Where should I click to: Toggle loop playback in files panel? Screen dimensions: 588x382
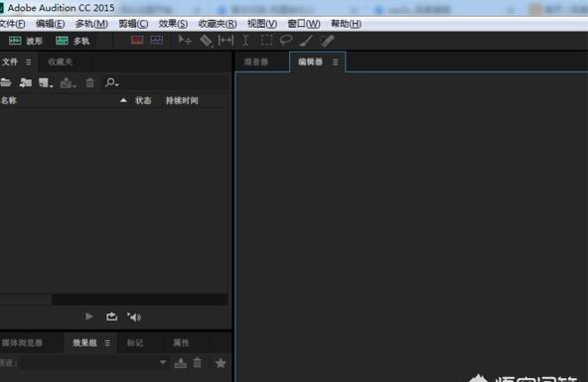point(112,317)
